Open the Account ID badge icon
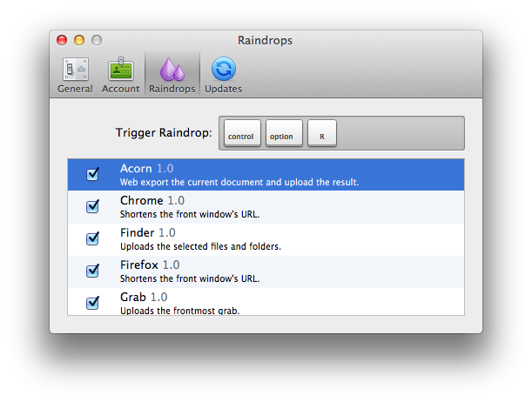 coord(121,69)
